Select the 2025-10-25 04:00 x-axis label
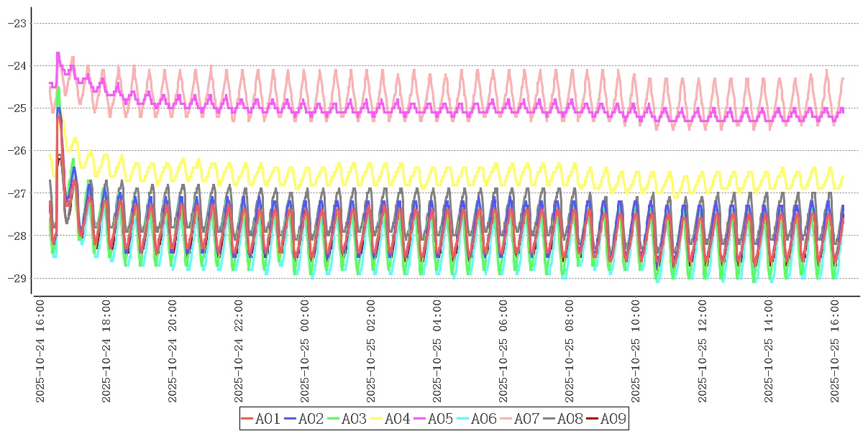Image resolution: width=868 pixels, height=431 pixels. click(x=437, y=352)
